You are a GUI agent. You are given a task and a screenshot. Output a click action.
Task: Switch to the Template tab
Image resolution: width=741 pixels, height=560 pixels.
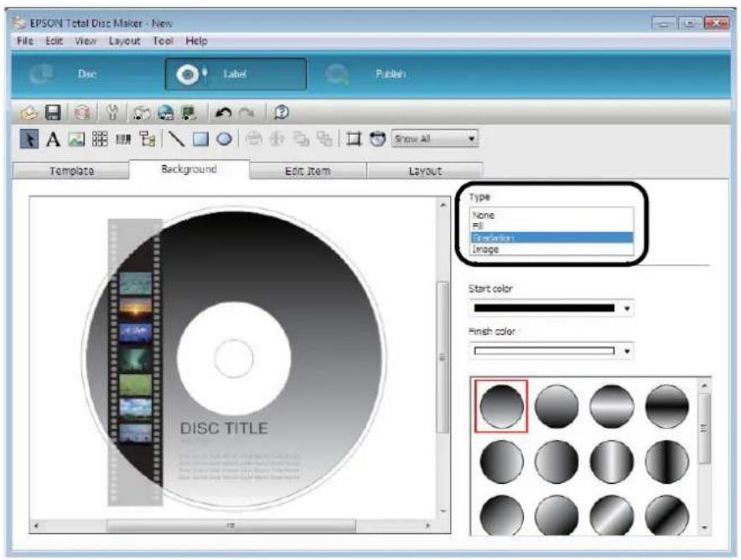71,171
